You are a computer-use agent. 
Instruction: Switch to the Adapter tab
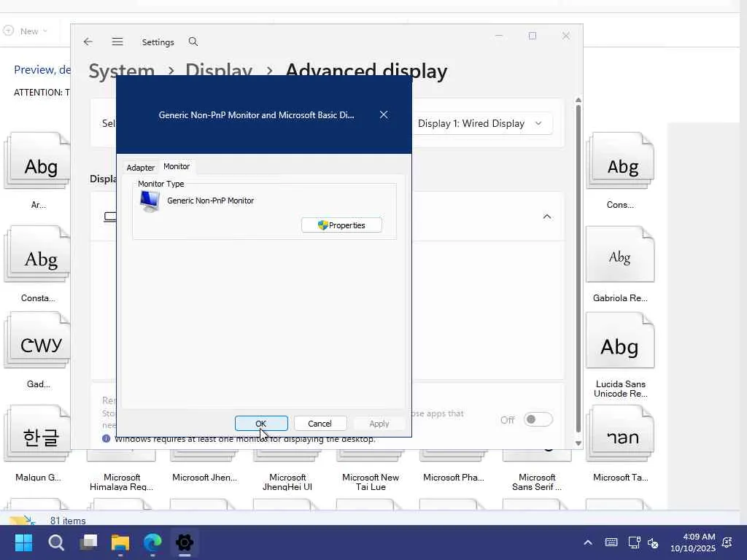coord(141,168)
